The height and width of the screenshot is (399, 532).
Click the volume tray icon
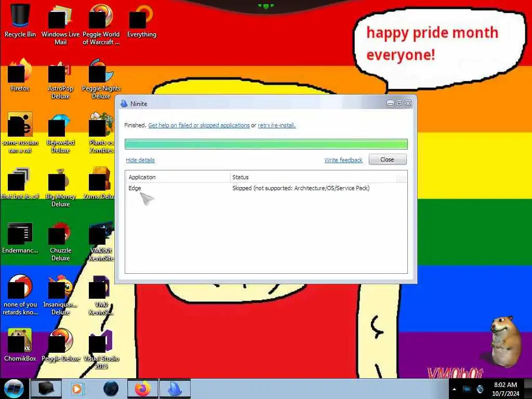[x=480, y=389]
